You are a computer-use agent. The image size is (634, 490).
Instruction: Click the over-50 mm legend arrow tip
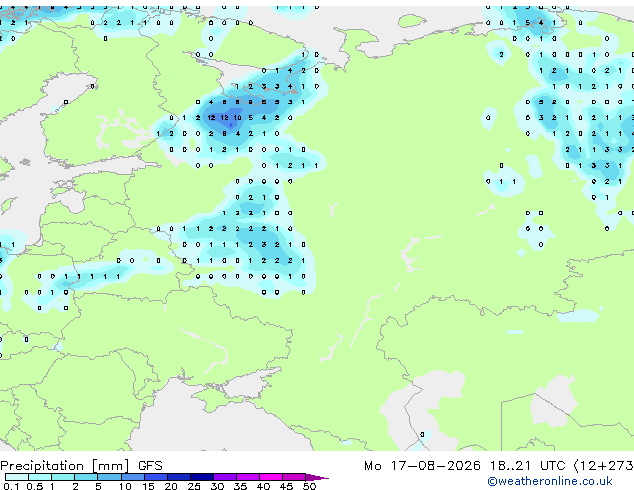(317, 477)
